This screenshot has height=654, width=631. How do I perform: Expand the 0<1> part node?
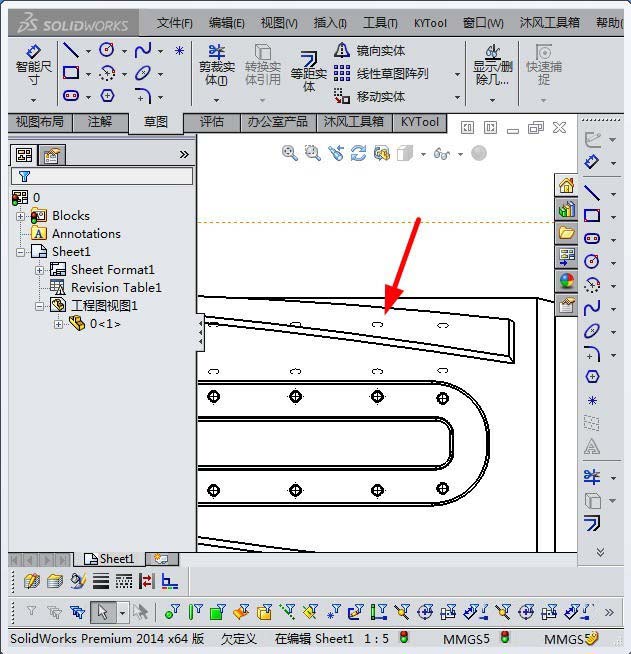coord(58,324)
